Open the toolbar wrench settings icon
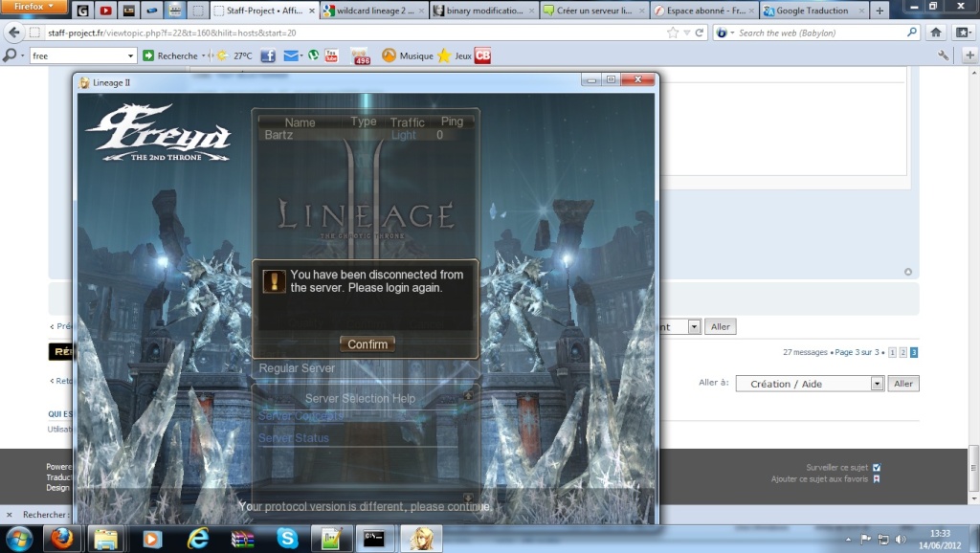Viewport: 980px width, 553px height. (x=944, y=55)
